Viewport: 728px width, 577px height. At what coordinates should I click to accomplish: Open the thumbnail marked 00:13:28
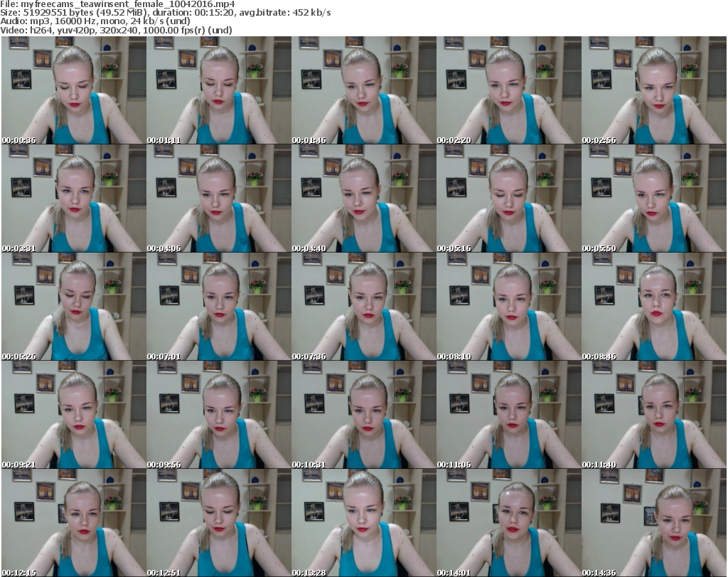(x=363, y=523)
